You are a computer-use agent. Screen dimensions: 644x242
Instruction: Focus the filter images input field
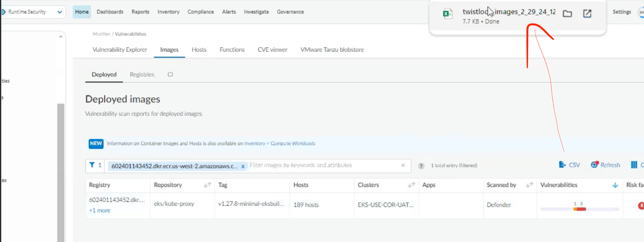[x=323, y=165]
